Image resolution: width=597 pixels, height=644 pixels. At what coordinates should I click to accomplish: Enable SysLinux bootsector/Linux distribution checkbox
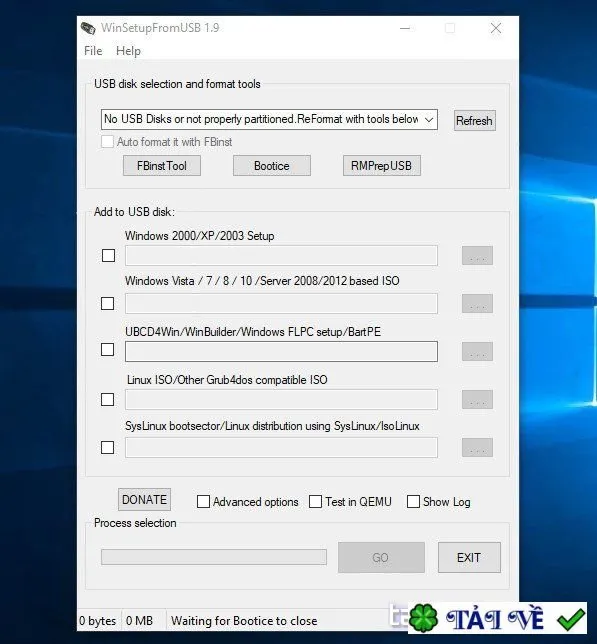click(x=108, y=447)
